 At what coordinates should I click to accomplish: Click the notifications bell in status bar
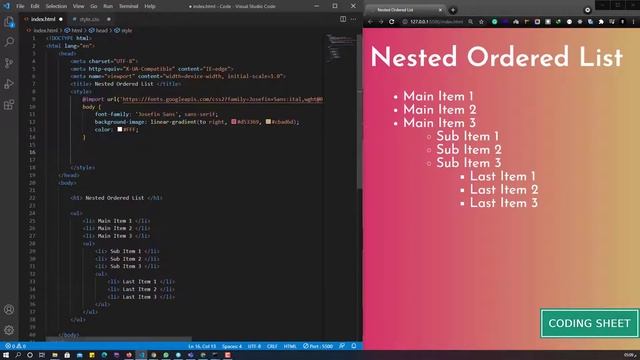354,346
